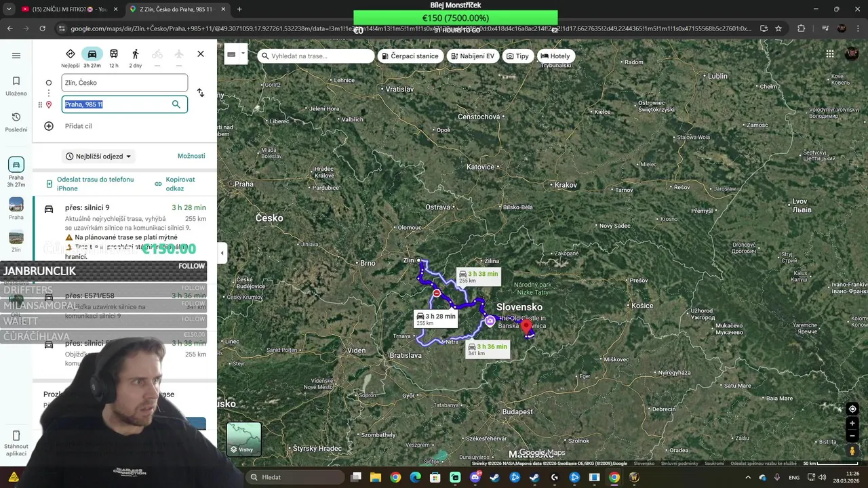The height and width of the screenshot is (488, 868).
Task: Open Poslední recent history in sidebar
Action: (x=16, y=122)
